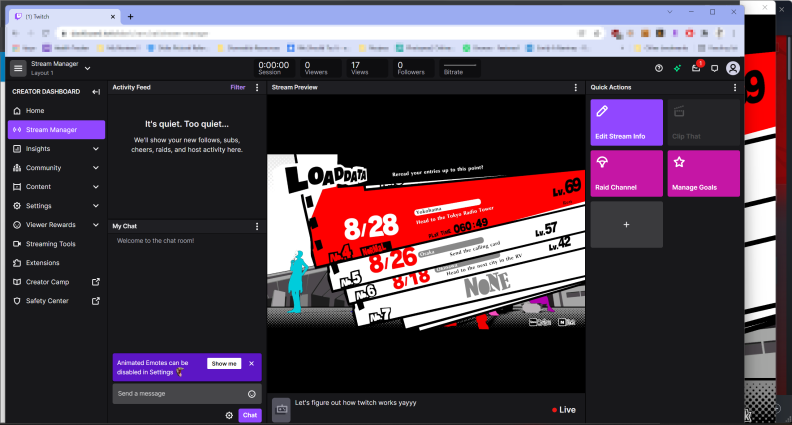Image resolution: width=792 pixels, height=425 pixels.
Task: Reload the page in the browser
Action: click(45, 33)
